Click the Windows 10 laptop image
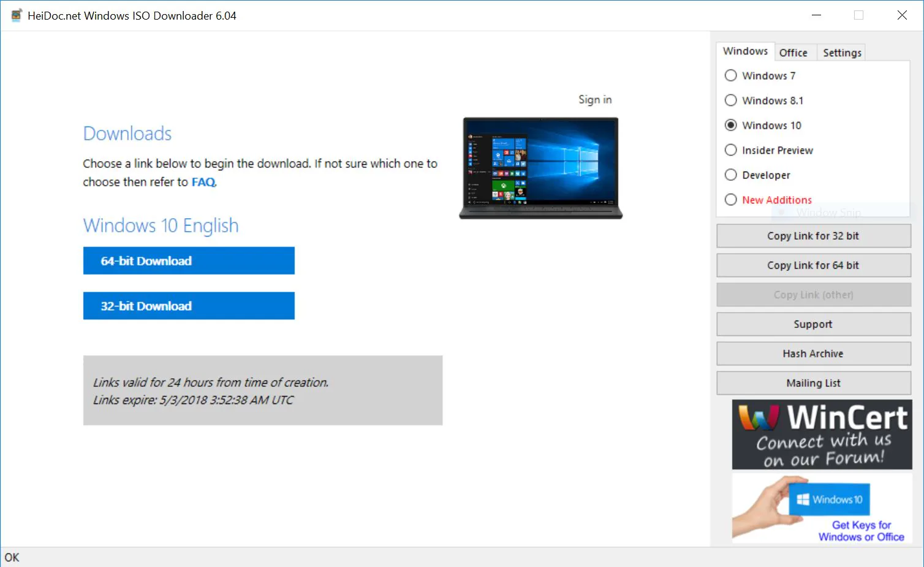The image size is (924, 567). point(541,168)
